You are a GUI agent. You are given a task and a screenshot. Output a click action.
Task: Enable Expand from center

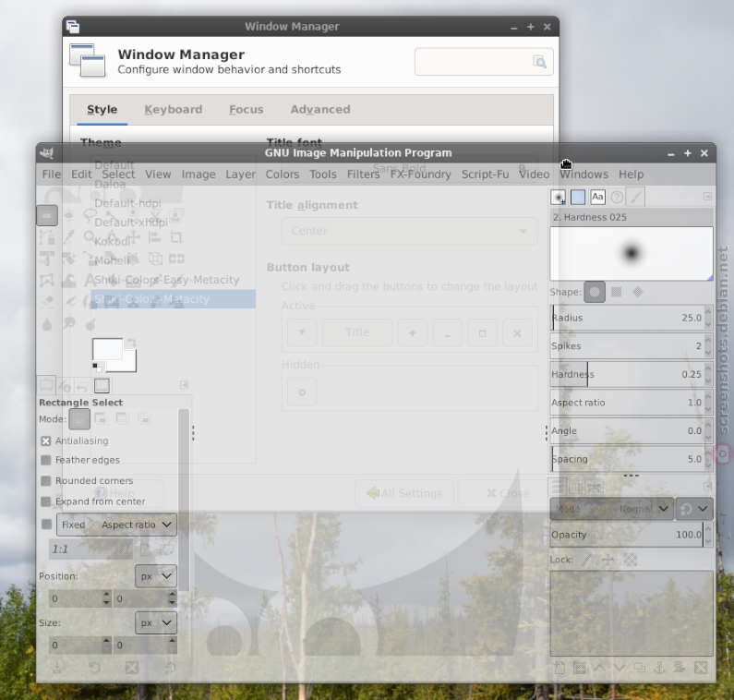coord(46,501)
